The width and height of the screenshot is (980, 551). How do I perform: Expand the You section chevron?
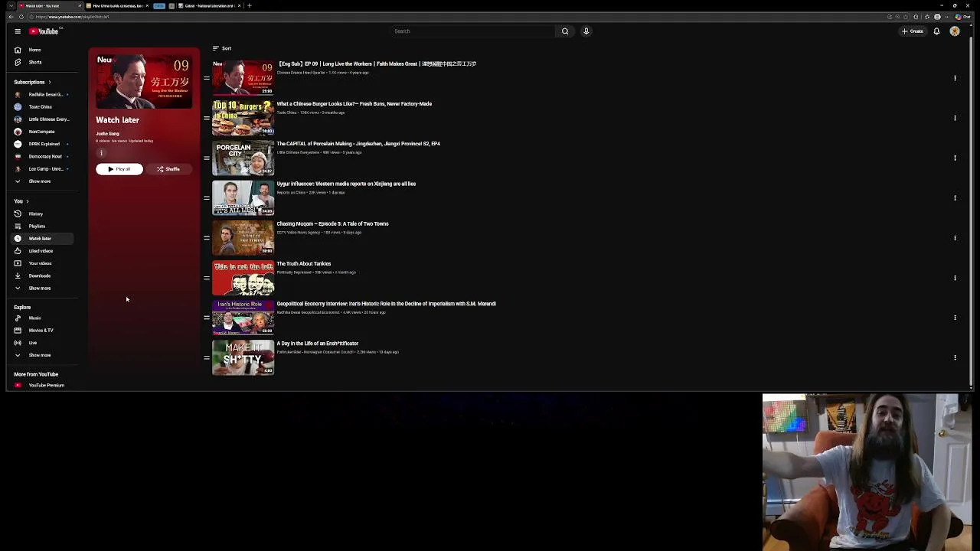(28, 201)
